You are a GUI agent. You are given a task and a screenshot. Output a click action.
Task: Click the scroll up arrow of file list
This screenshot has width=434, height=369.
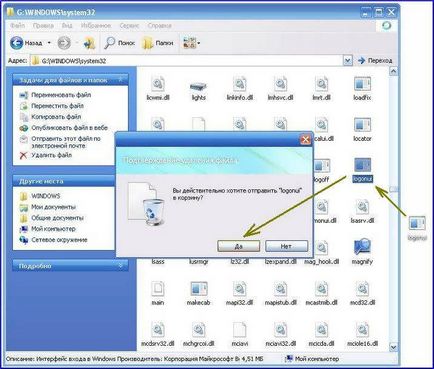pyautogui.click(x=393, y=71)
